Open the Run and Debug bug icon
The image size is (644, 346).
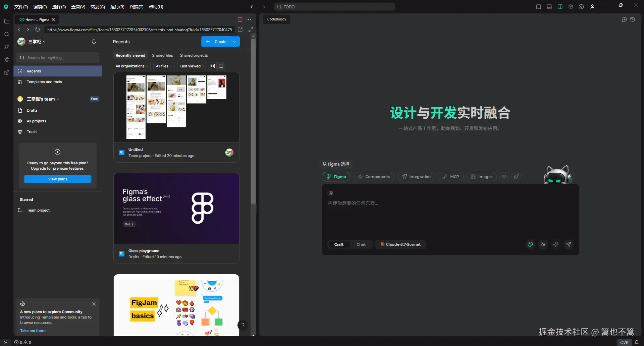point(6,60)
